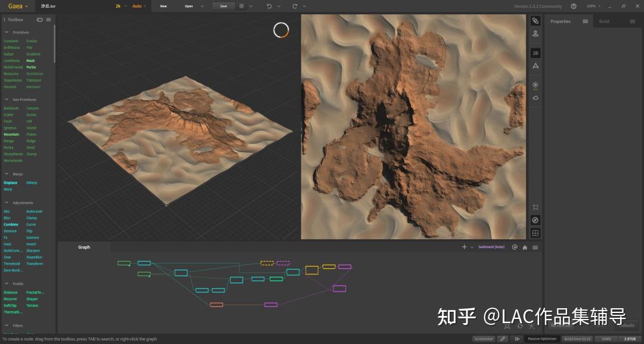
Task: Select the Combine adjustment node
Action: point(11,224)
